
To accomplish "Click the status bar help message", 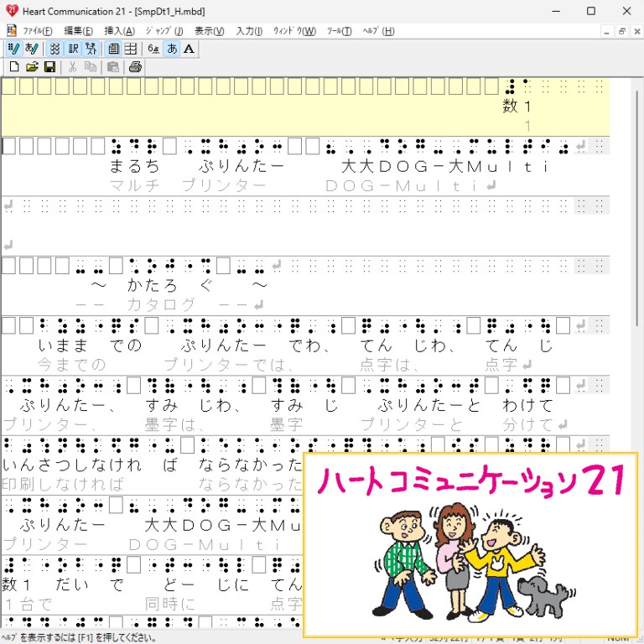I will coord(80,638).
